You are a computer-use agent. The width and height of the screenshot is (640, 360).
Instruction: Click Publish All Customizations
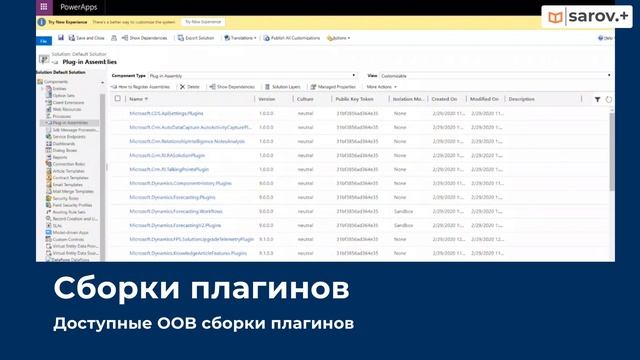pyautogui.click(x=292, y=38)
